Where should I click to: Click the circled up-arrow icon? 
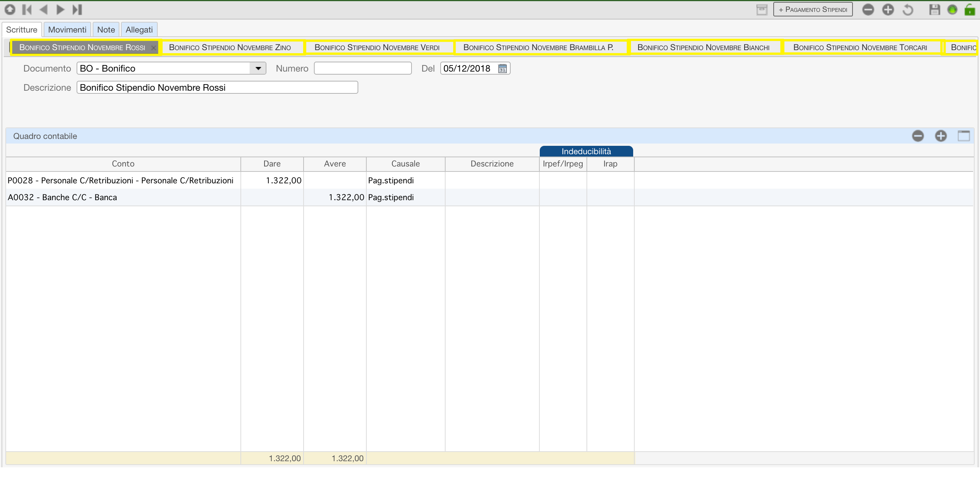(10, 9)
